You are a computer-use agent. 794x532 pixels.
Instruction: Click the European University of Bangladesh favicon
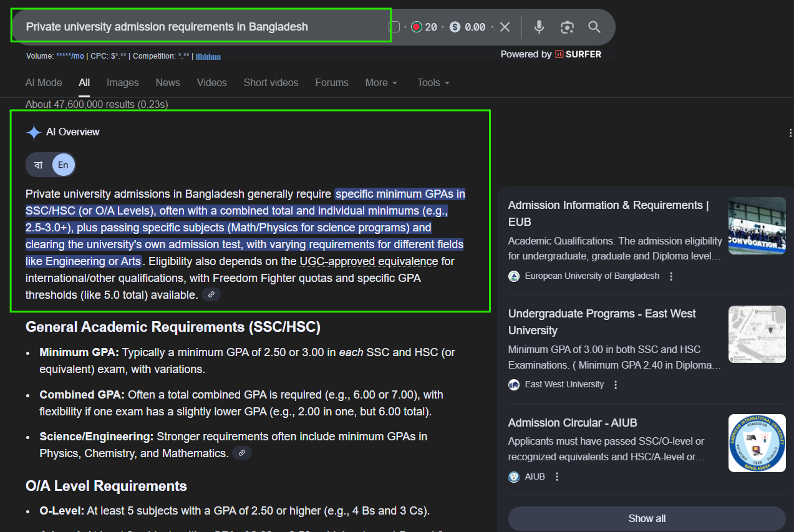click(513, 276)
